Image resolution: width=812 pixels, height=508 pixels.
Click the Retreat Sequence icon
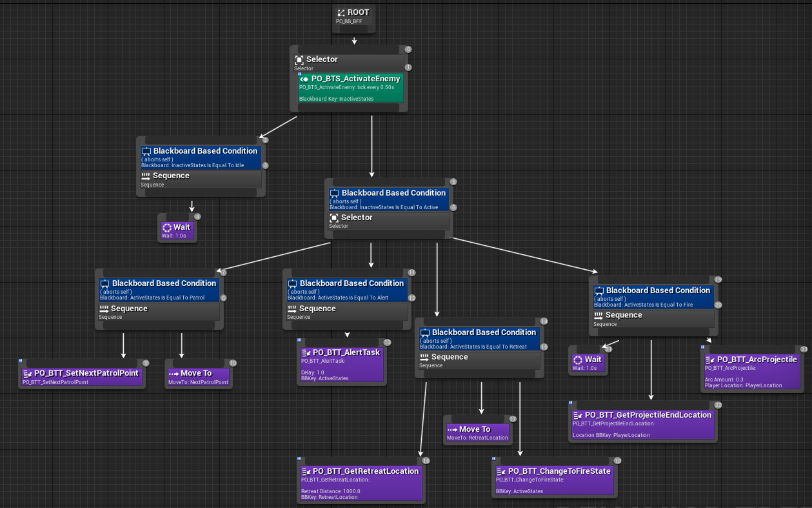(424, 358)
